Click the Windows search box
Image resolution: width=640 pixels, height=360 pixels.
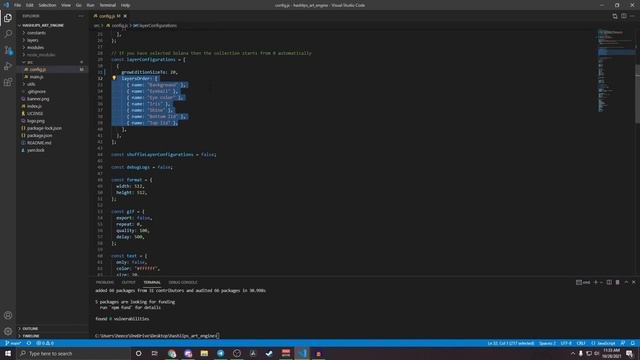73,353
